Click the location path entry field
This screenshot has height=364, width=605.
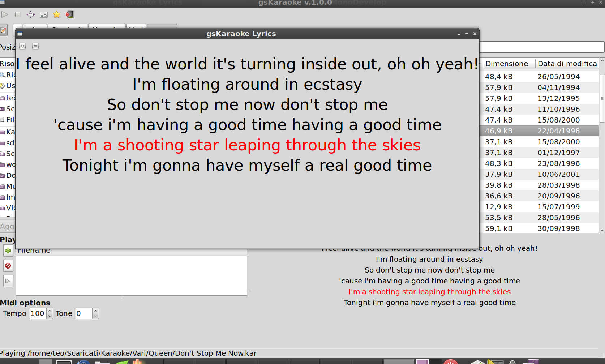(x=542, y=47)
